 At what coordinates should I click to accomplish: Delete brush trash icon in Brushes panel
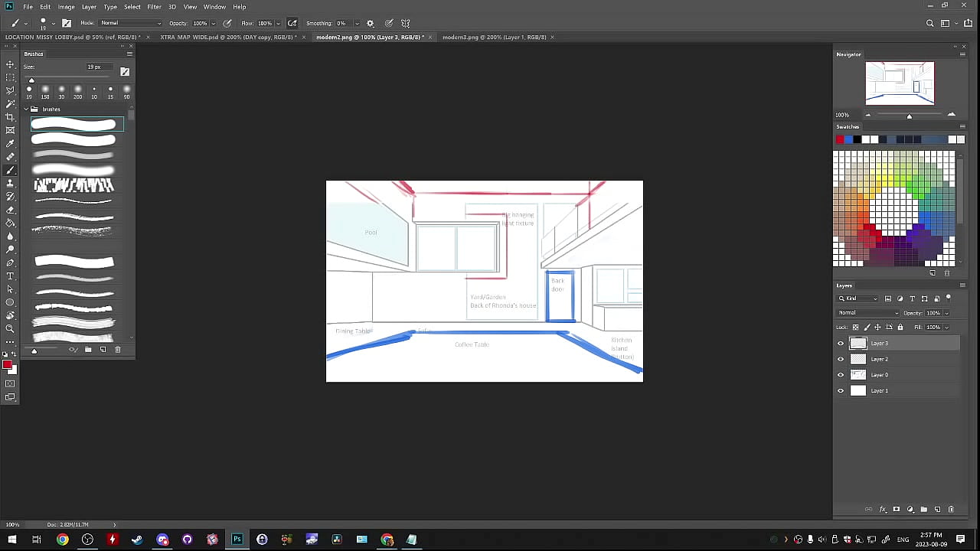117,350
